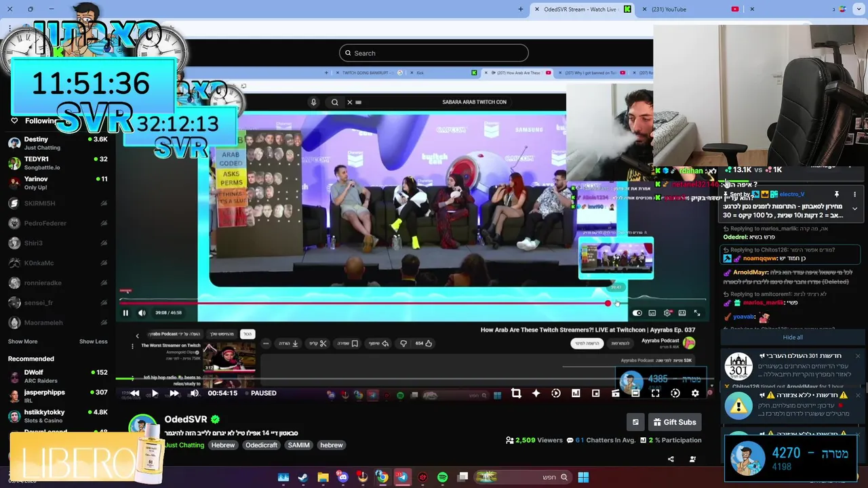This screenshot has height=488, width=868.
Task: Click the Just Chatting category link
Action: 184,445
